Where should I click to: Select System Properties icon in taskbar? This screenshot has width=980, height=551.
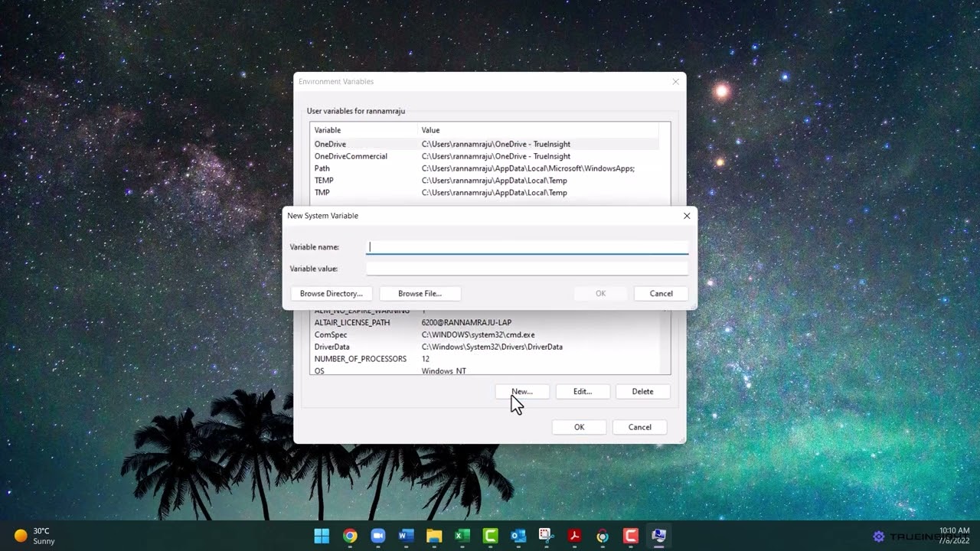coord(659,536)
